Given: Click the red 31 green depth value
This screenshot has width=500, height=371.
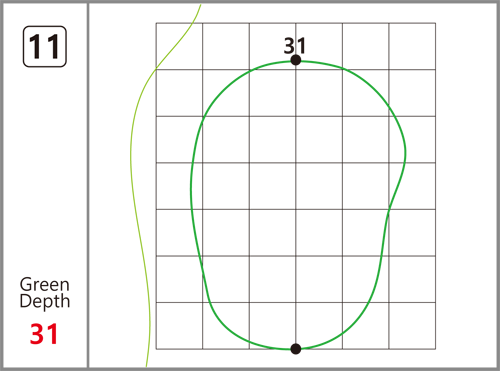Looking at the screenshot, I should [44, 334].
